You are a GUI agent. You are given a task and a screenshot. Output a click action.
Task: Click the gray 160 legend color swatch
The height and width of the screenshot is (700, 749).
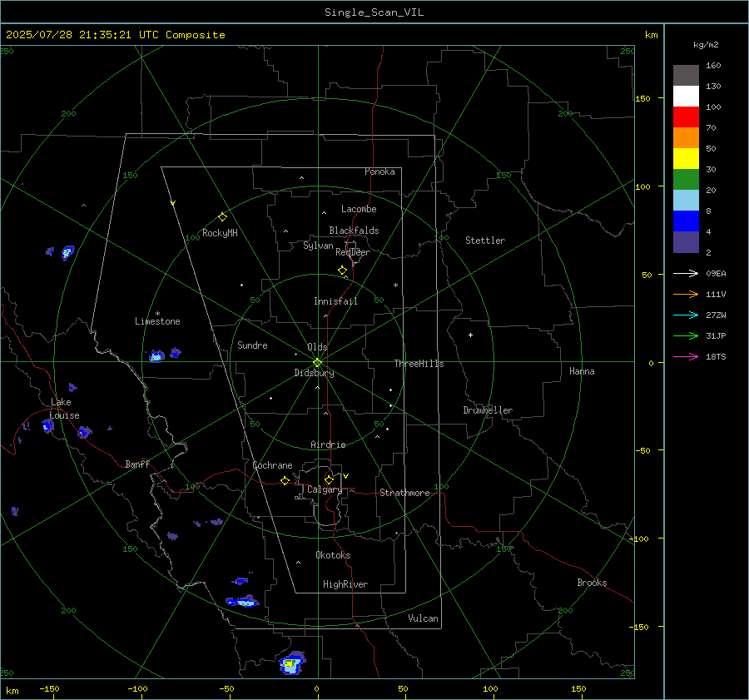click(x=686, y=76)
